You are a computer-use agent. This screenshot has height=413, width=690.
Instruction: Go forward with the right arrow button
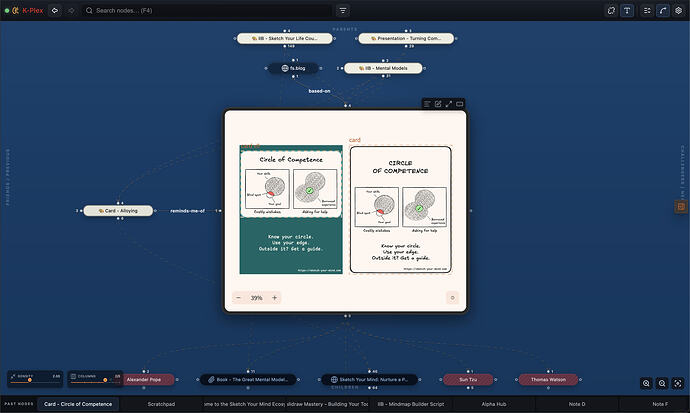click(x=71, y=11)
